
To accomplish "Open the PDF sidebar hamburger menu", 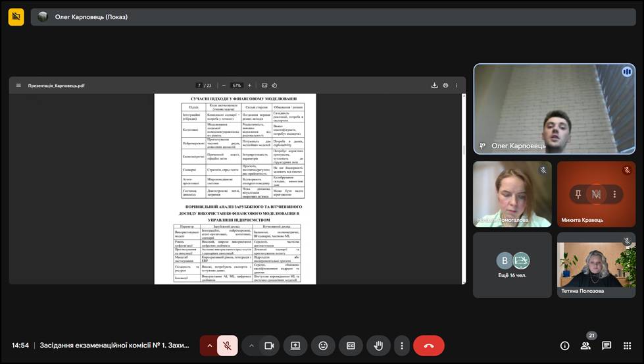I will (x=18, y=86).
